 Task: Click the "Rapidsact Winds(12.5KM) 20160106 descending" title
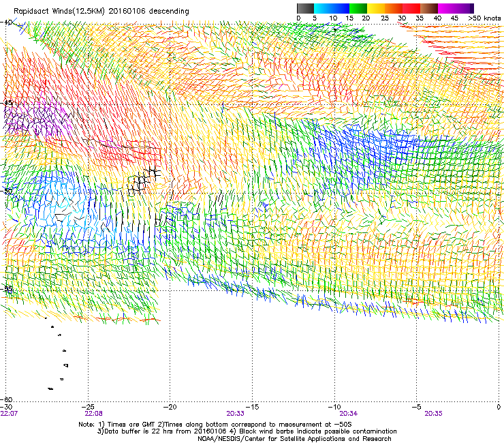(x=101, y=12)
